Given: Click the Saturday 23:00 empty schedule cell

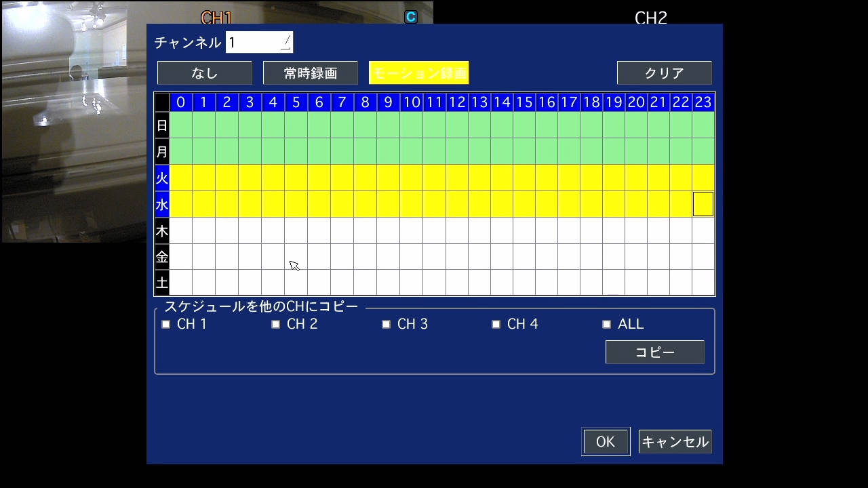Looking at the screenshot, I should (x=703, y=283).
